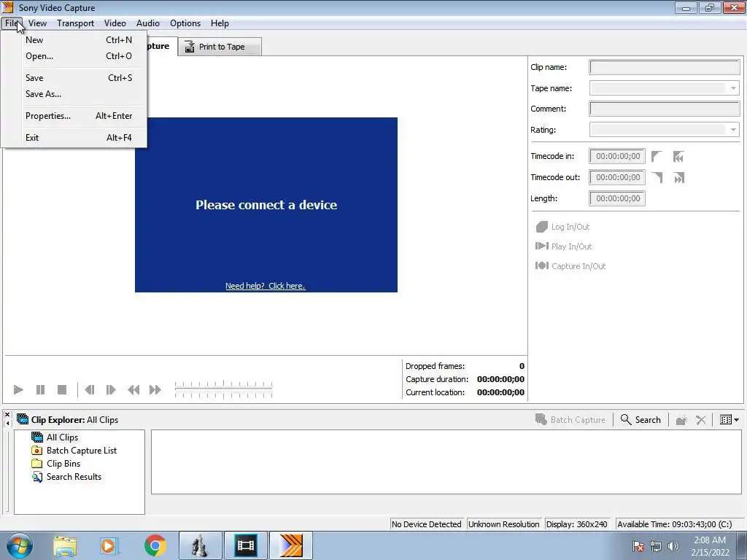
Task: Click the Windows Start button
Action: click(x=19, y=545)
